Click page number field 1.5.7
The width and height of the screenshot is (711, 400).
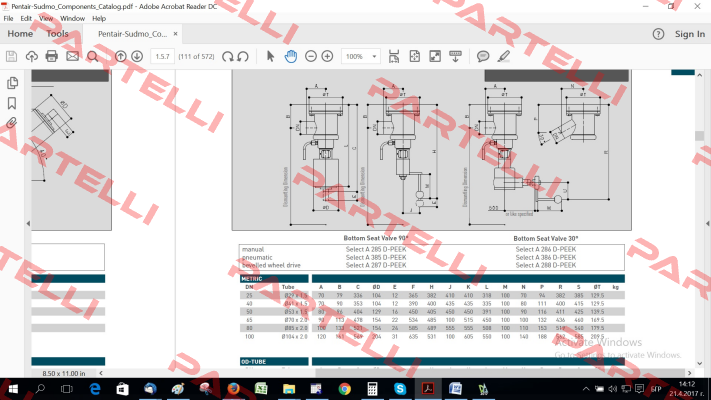coord(162,56)
